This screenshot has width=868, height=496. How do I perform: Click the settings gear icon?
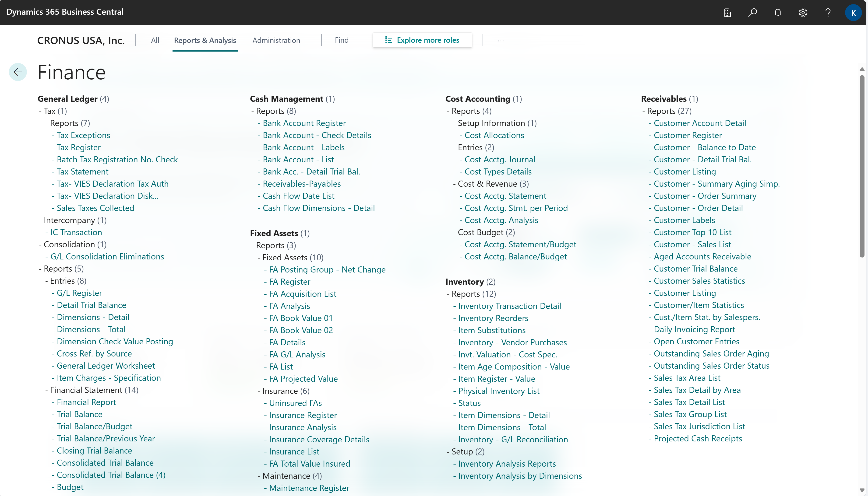(803, 12)
